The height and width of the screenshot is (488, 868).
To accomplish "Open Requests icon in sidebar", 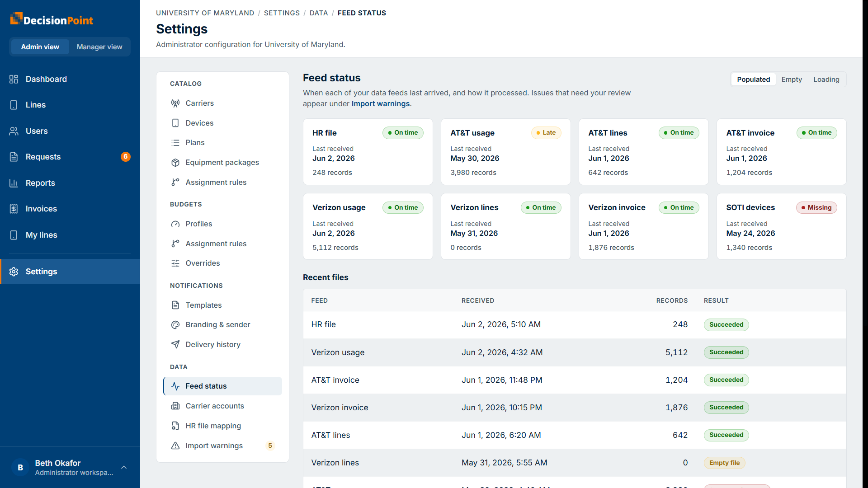I will (x=14, y=157).
